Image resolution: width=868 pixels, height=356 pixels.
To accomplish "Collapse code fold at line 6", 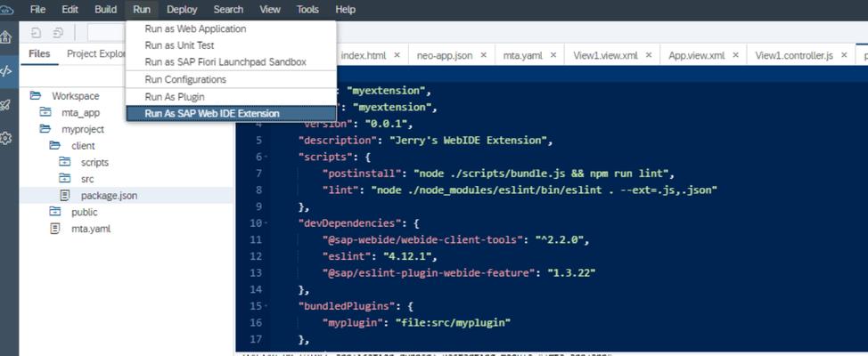I will click(x=266, y=158).
